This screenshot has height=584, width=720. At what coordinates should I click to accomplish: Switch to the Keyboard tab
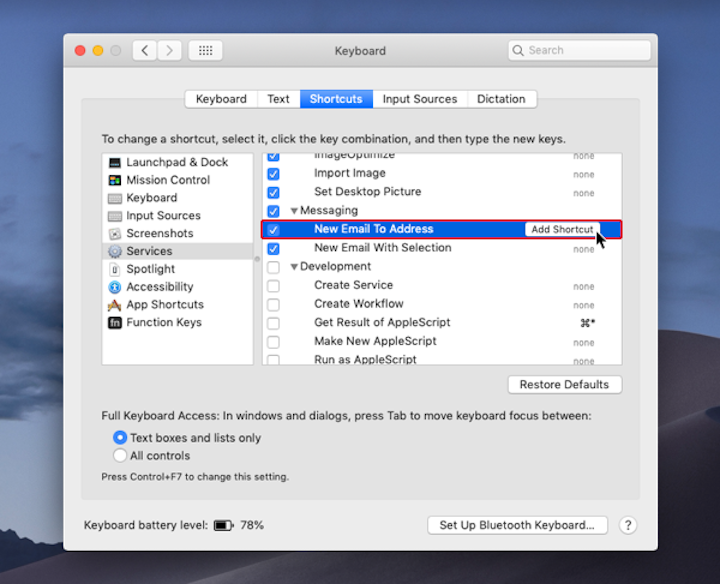point(221,99)
